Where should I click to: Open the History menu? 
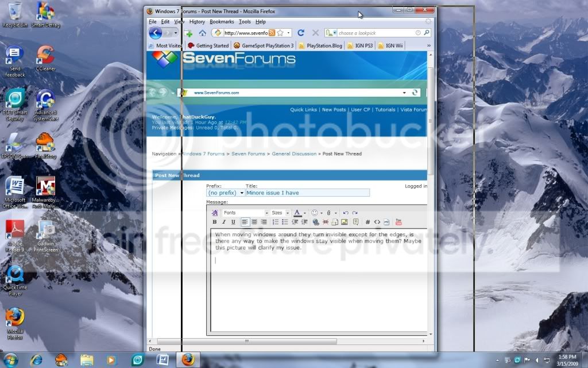point(197,22)
